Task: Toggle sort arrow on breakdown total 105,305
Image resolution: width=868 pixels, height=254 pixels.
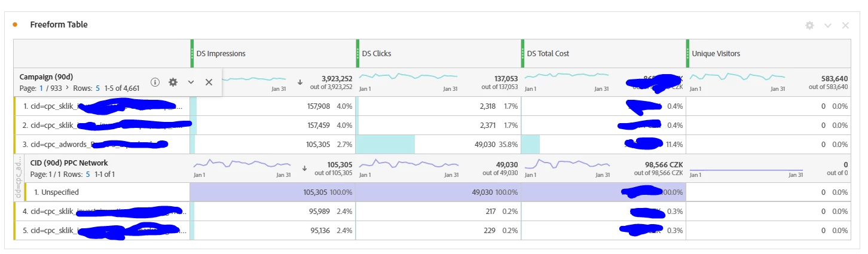Action: 304,168
